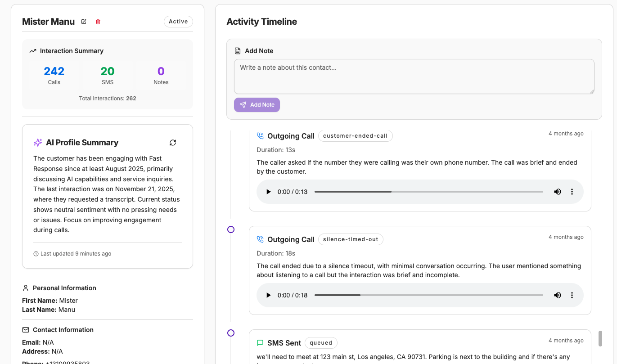The height and width of the screenshot is (364, 617).
Task: Click the Activity Timeline scrollbar thumb
Action: [x=600, y=338]
